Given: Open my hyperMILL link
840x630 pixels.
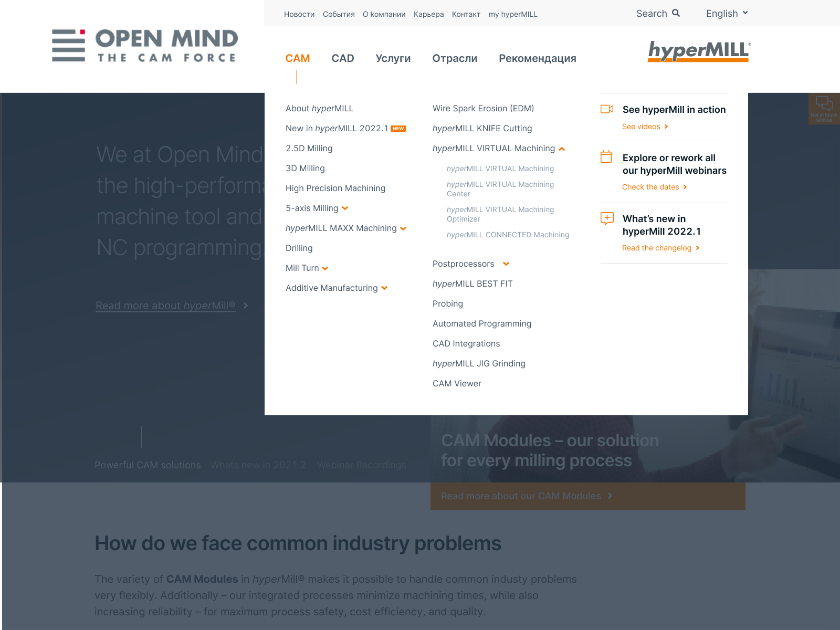Looking at the screenshot, I should pos(513,14).
